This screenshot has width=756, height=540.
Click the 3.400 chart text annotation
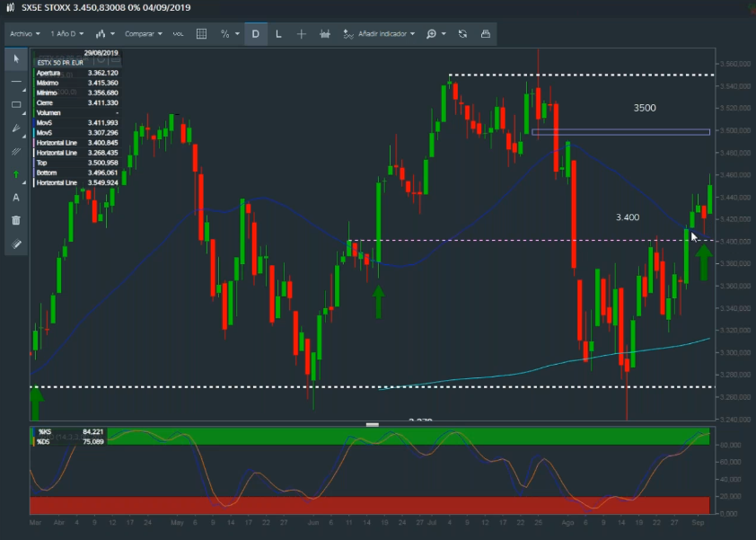[628, 217]
